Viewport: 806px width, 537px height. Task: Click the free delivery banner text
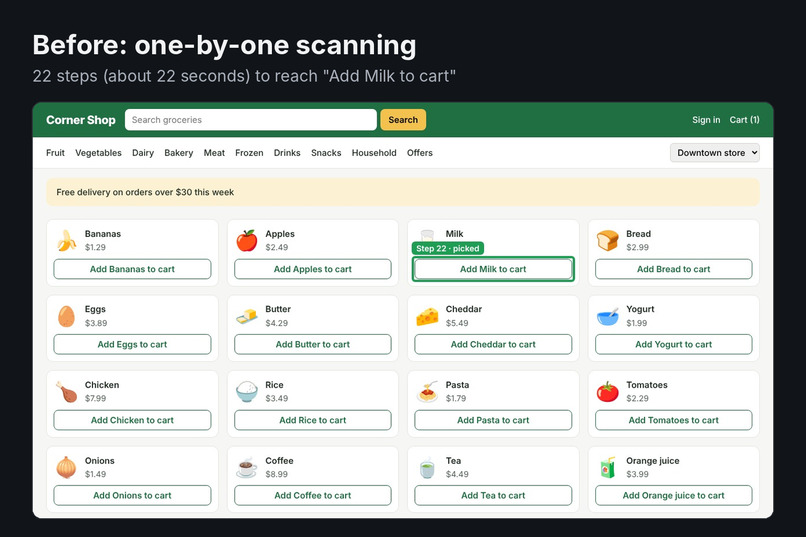tap(145, 192)
